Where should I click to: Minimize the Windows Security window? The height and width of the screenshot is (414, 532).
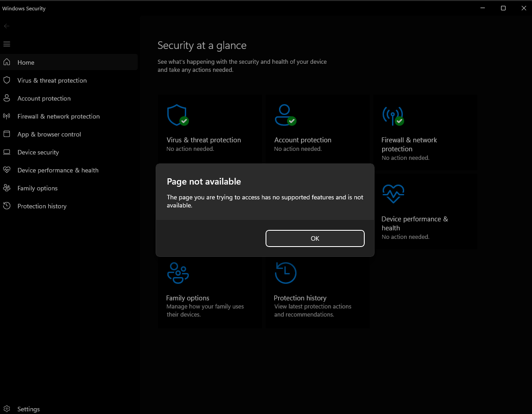pyautogui.click(x=483, y=8)
